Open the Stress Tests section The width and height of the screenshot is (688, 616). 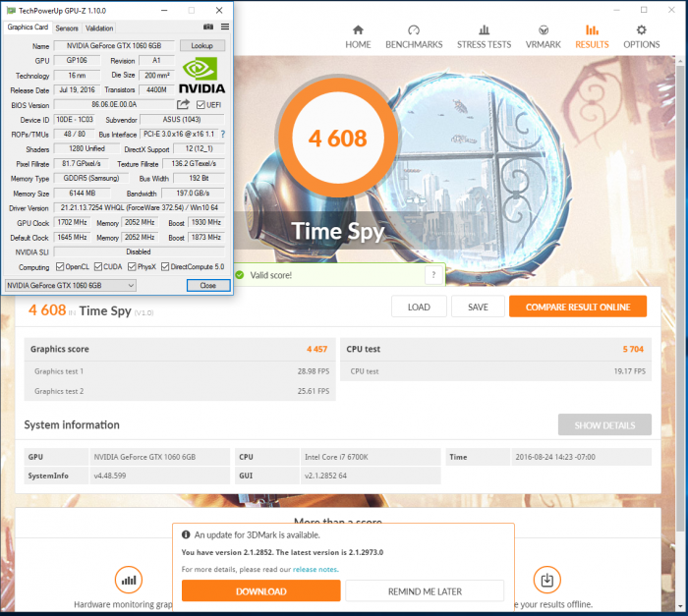click(x=484, y=37)
